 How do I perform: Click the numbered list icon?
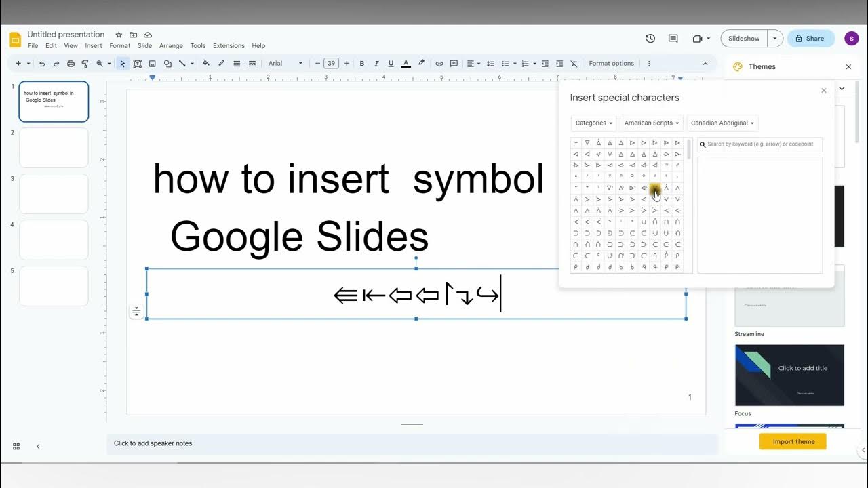525,64
